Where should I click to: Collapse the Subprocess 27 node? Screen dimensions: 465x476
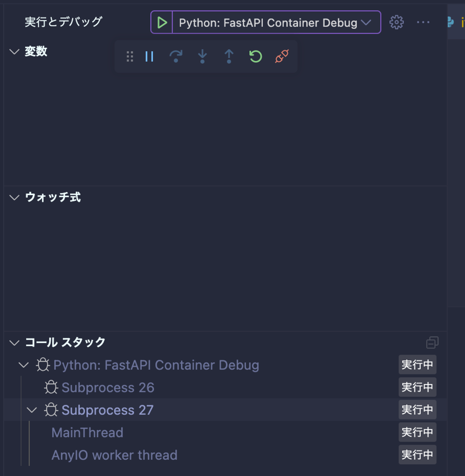coord(32,410)
